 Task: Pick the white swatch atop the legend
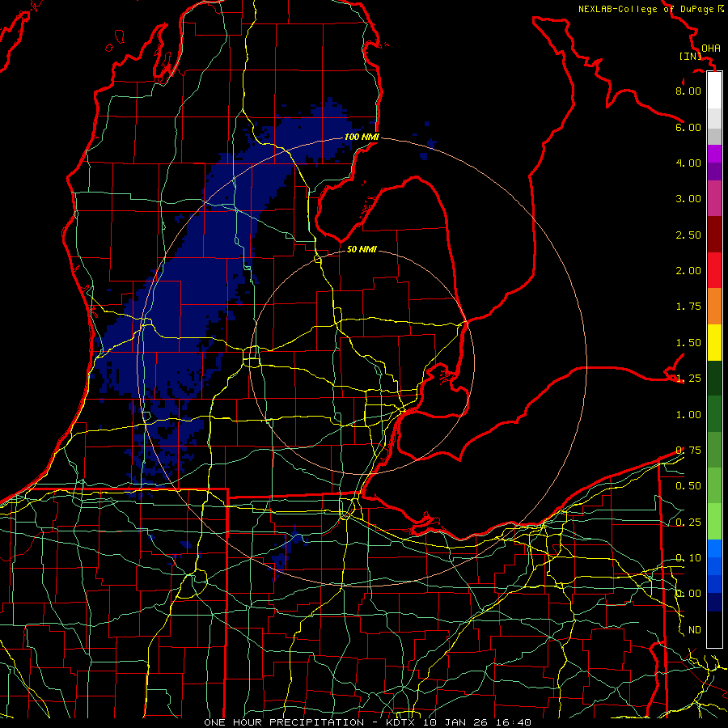tap(714, 91)
